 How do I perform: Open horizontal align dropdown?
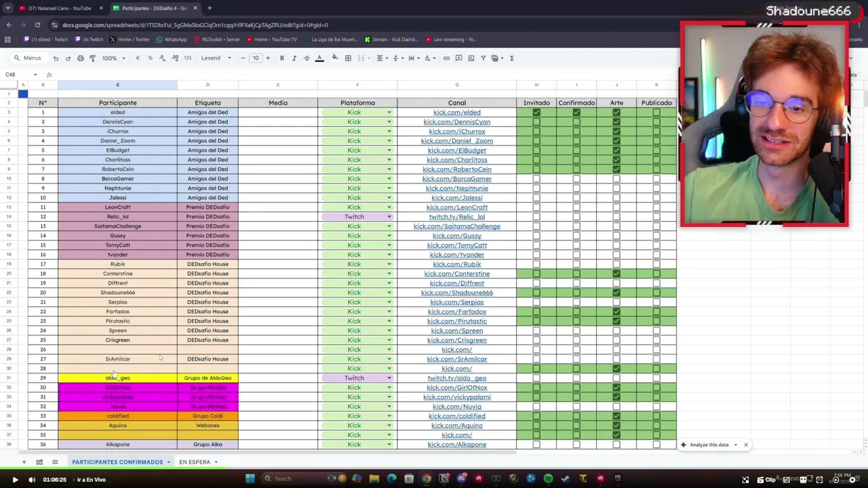tap(382, 58)
